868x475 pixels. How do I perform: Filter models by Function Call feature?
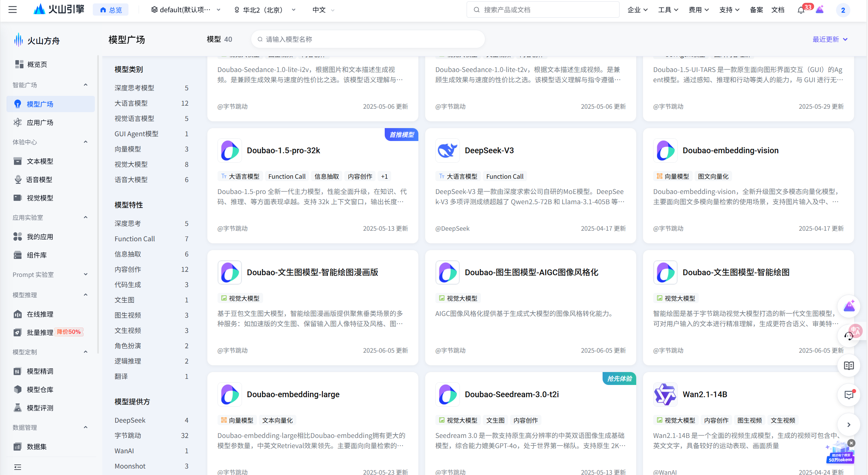[x=135, y=239]
